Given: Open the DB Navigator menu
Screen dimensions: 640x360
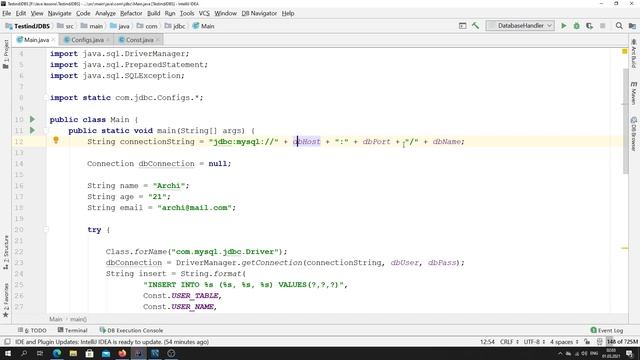Looking at the screenshot, I should 259,13.
